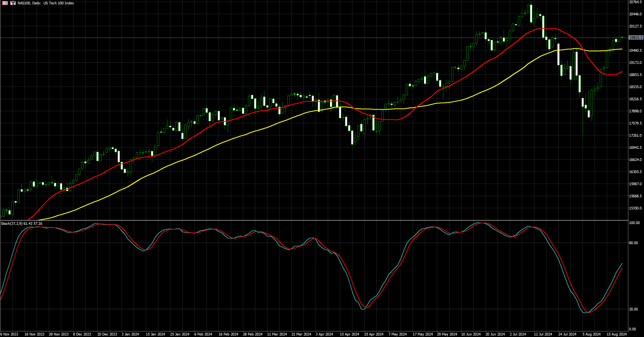Click the 10 Jun 2024 date label

(471, 334)
